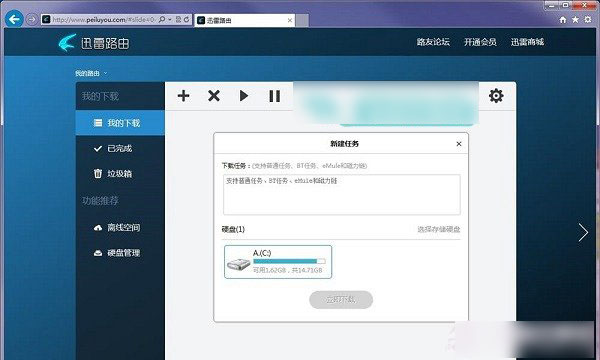Close the 新建任务 dialog
The width and height of the screenshot is (600, 360).
tap(459, 144)
